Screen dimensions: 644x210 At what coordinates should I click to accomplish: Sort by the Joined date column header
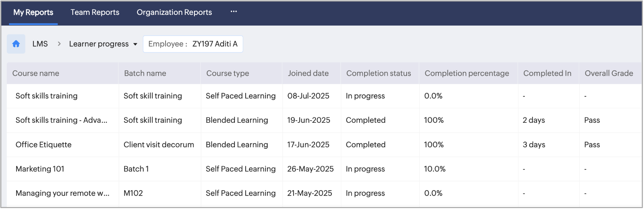coord(308,73)
